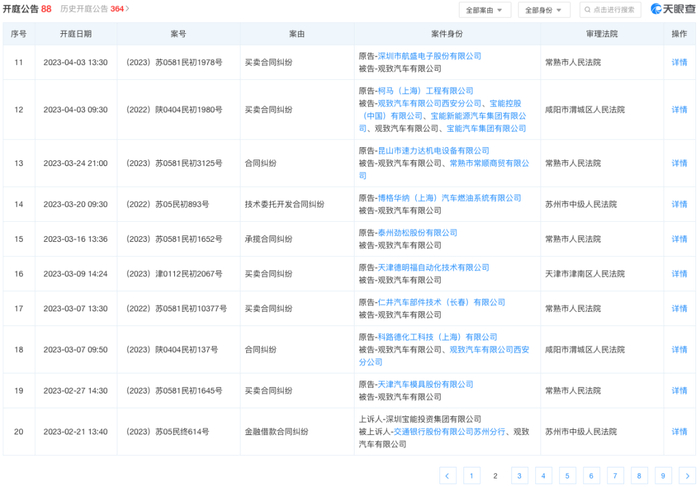This screenshot has height=487, width=700.
Task: Jump to page 1 in pagination
Action: (472, 476)
